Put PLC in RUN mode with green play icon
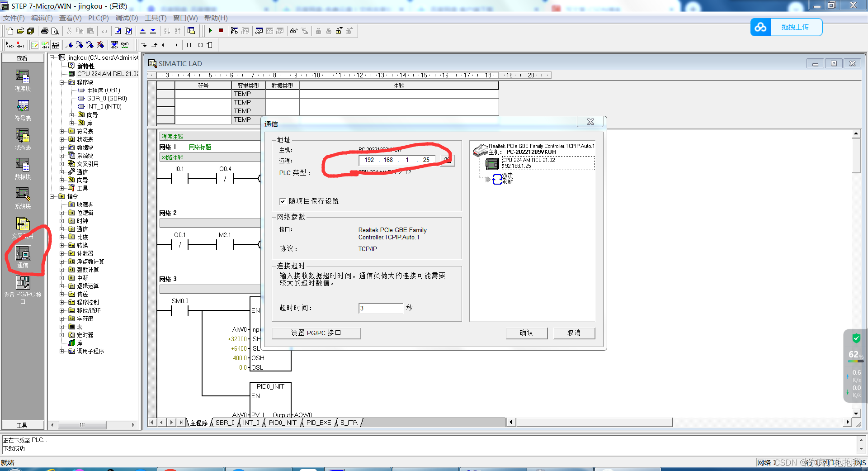The height and width of the screenshot is (471, 868). pyautogui.click(x=211, y=30)
